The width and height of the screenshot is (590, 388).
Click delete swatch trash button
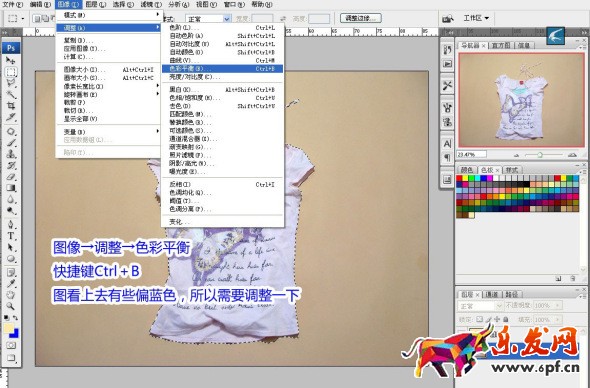572,278
